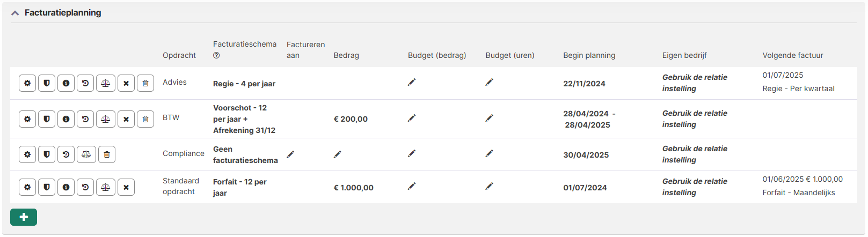
Task: Collapse the Facturatieplanning section
Action: (x=15, y=13)
